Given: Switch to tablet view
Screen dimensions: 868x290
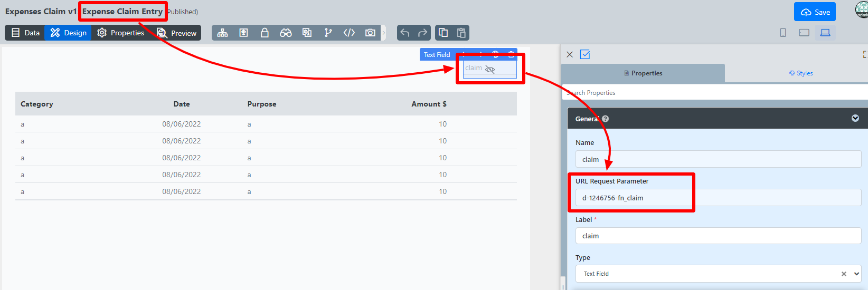Looking at the screenshot, I should [x=804, y=33].
